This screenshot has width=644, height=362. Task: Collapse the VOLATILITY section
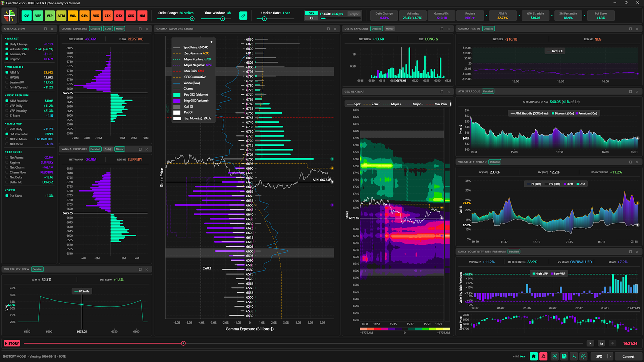[14, 67]
